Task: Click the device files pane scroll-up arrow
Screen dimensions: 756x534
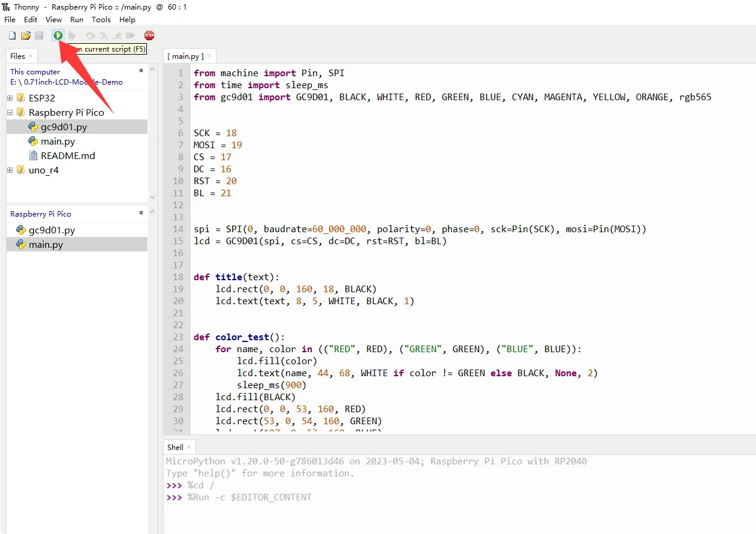Action: [152, 212]
